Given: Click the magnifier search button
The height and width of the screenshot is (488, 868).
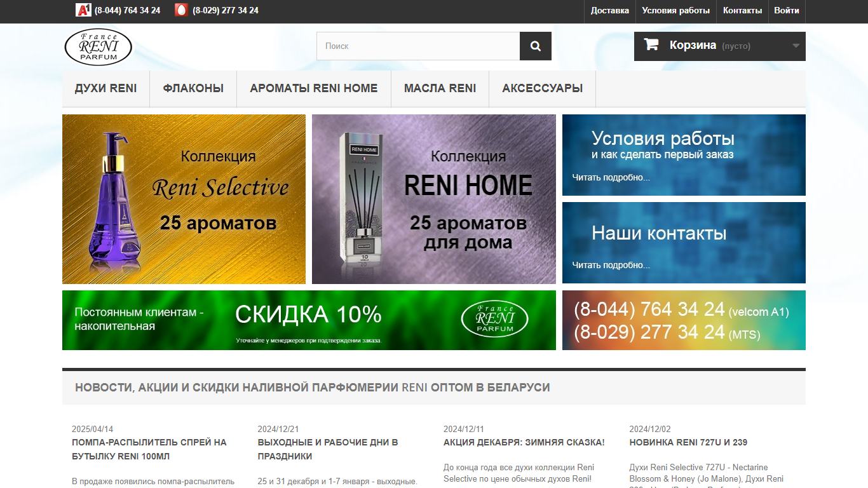Looking at the screenshot, I should click(536, 46).
